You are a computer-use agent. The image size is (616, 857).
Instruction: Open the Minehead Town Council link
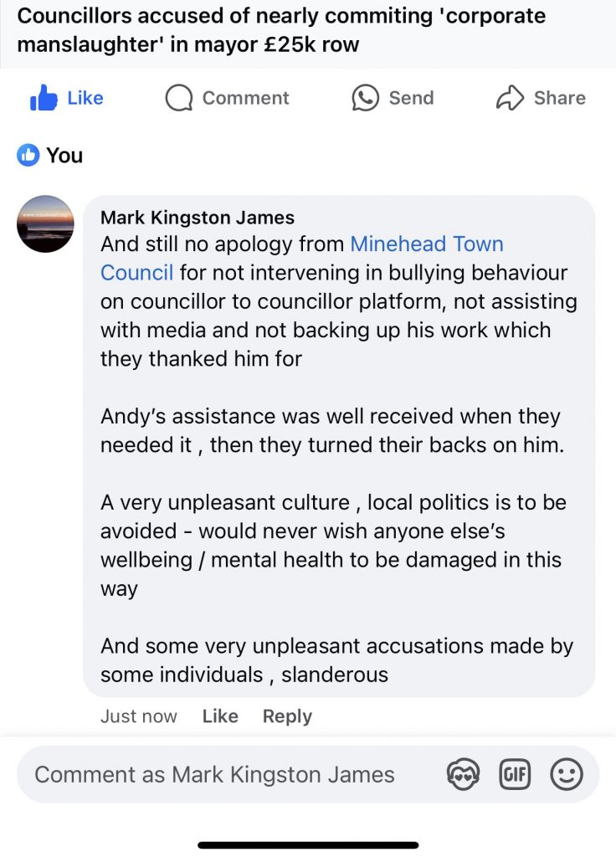(x=427, y=244)
